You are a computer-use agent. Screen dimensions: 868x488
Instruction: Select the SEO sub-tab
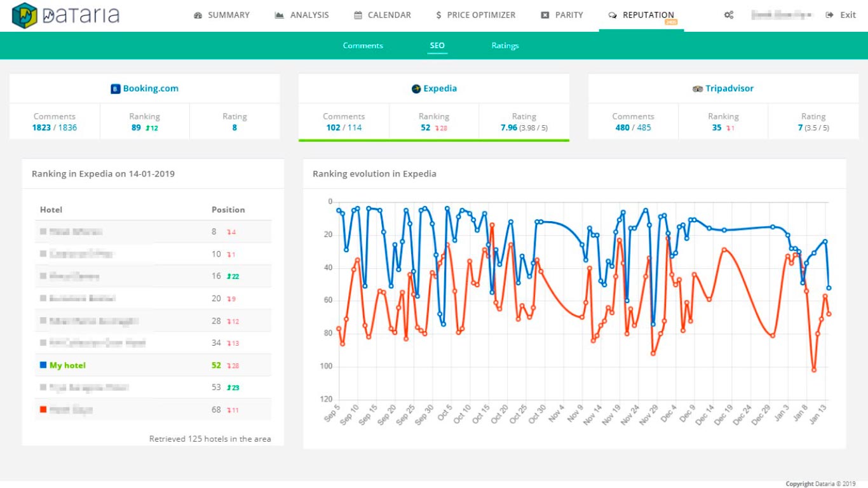437,46
